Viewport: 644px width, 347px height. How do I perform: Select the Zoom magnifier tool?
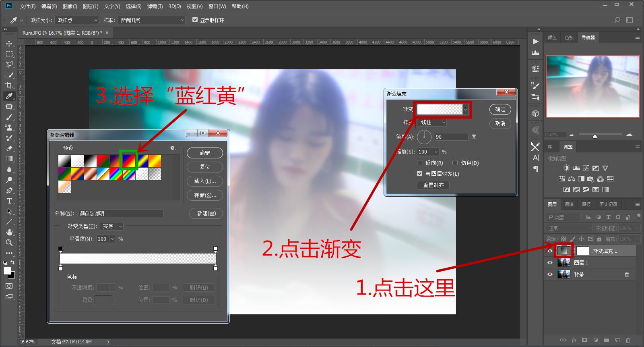click(9, 243)
